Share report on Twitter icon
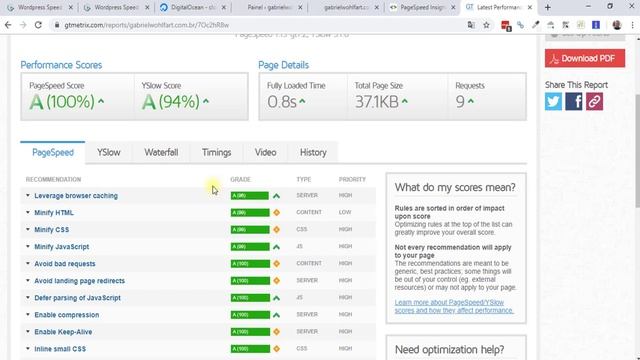Screen dimensions: 640x360 pos(553,101)
